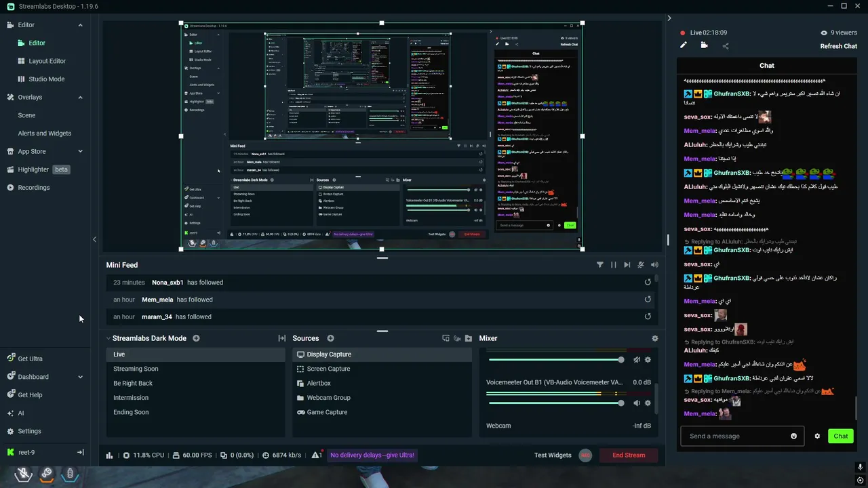This screenshot has width=868, height=488.
Task: Open Alerts and Widgets
Action: click(44, 134)
